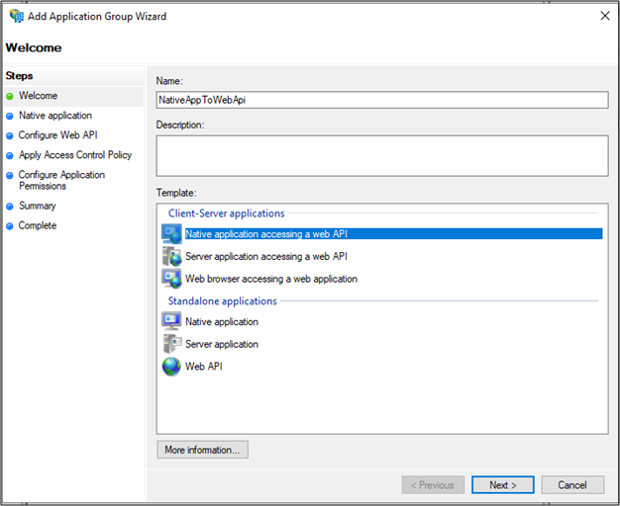Click the blue bullet beside Configure Web API

point(10,136)
